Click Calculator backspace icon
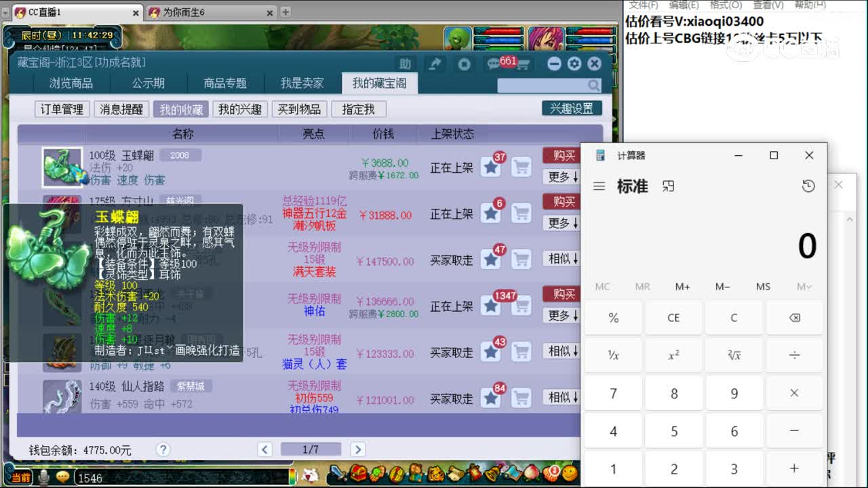868x488 pixels. tap(794, 318)
